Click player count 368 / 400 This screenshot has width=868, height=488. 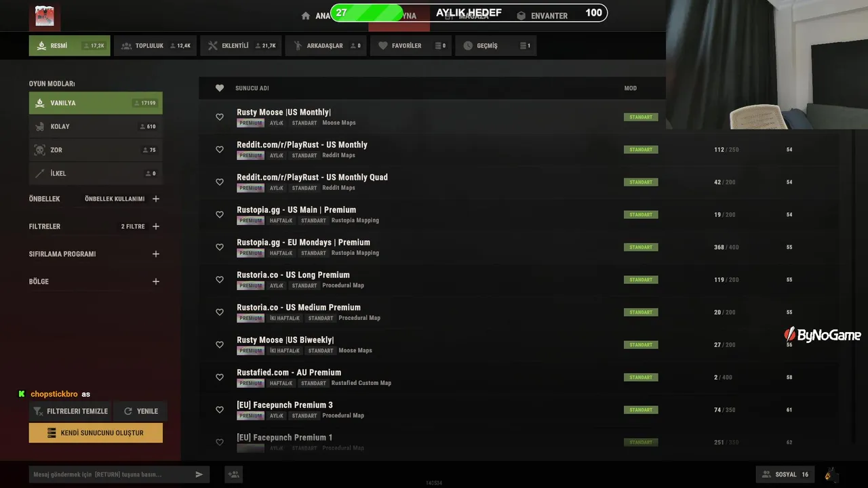coord(726,247)
